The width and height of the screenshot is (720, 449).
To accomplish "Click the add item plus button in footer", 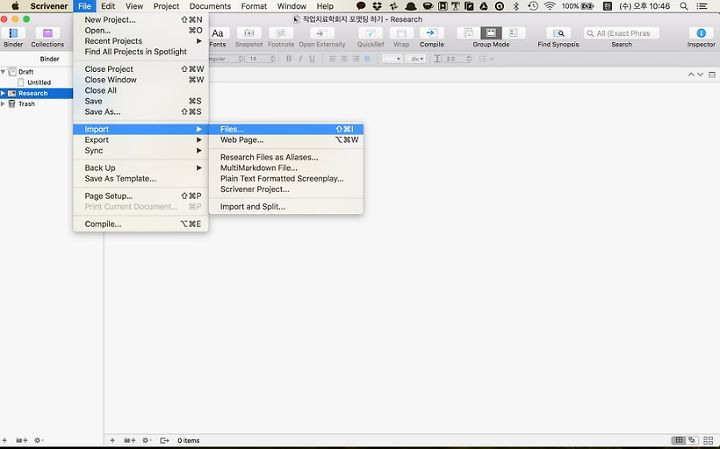I will click(112, 440).
